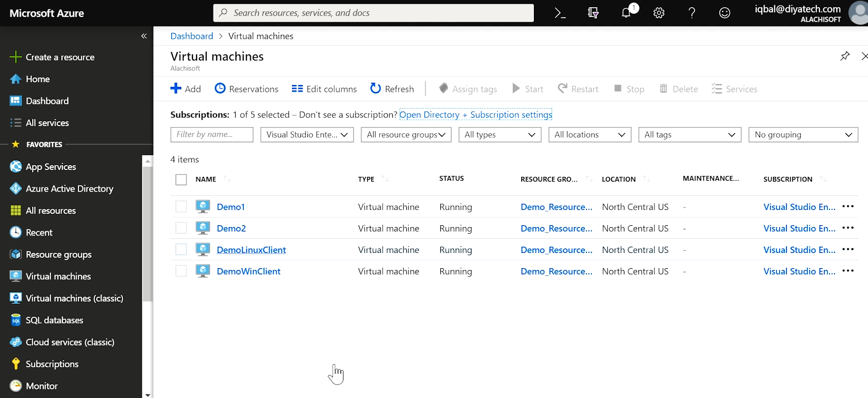Open Directory + Subscription settings link
868x398 pixels.
476,114
